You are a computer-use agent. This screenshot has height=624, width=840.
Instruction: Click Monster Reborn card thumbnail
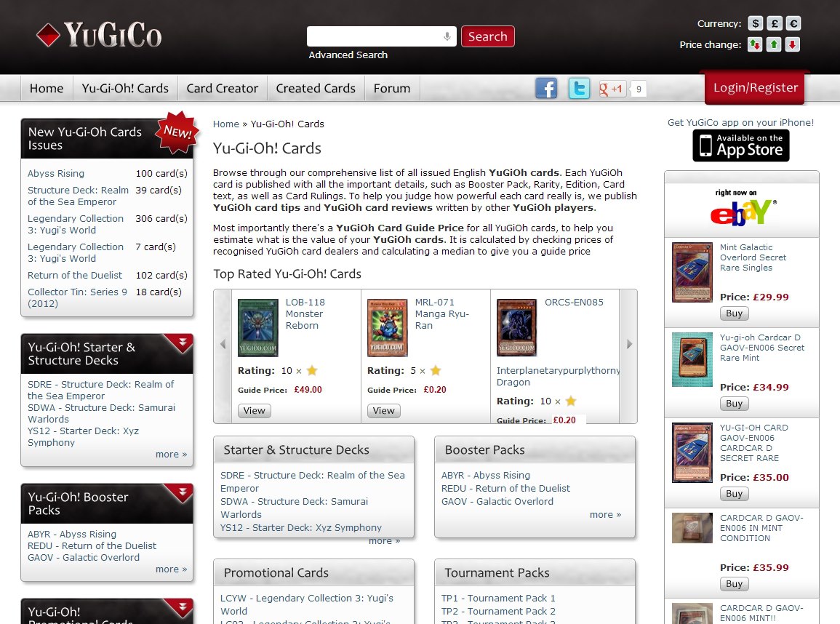point(257,328)
